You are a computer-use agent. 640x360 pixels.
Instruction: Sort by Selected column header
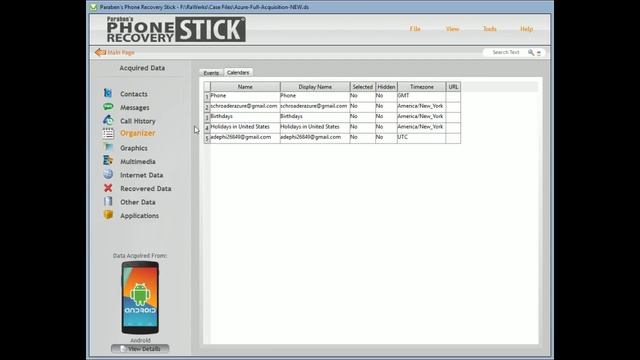click(x=362, y=87)
